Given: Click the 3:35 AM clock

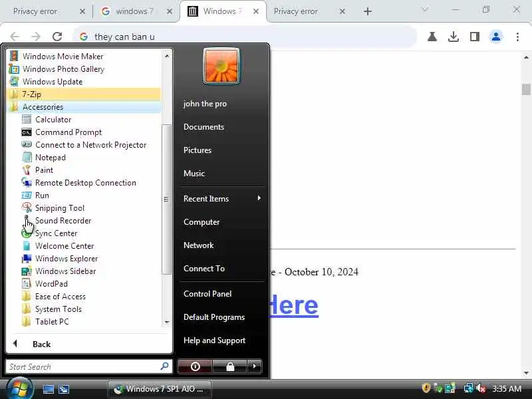Looking at the screenshot, I should click(x=507, y=388).
